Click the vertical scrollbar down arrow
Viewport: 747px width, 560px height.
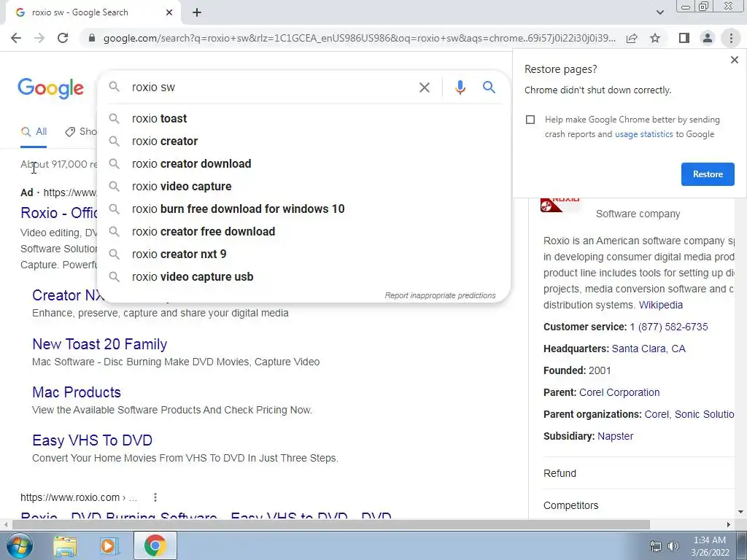pyautogui.click(x=740, y=513)
